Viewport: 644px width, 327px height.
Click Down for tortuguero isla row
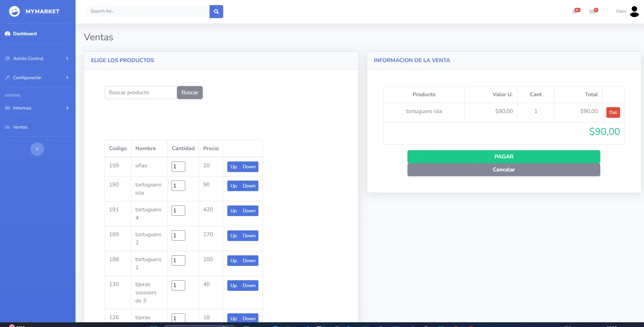click(x=249, y=186)
